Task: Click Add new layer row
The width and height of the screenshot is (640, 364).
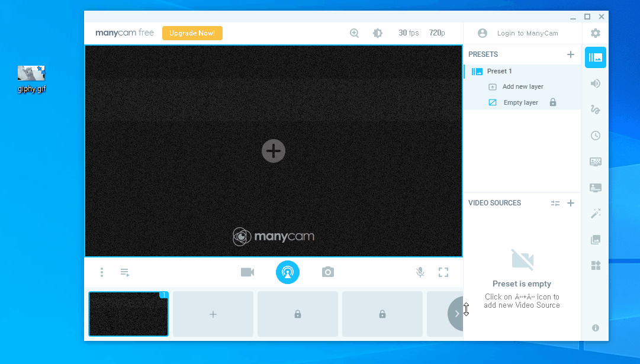Action: click(x=522, y=86)
